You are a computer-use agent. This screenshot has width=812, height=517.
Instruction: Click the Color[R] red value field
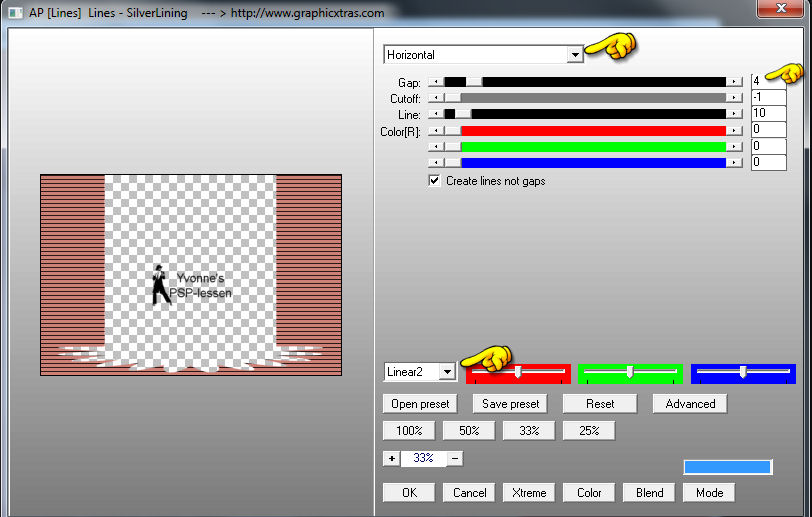[768, 130]
